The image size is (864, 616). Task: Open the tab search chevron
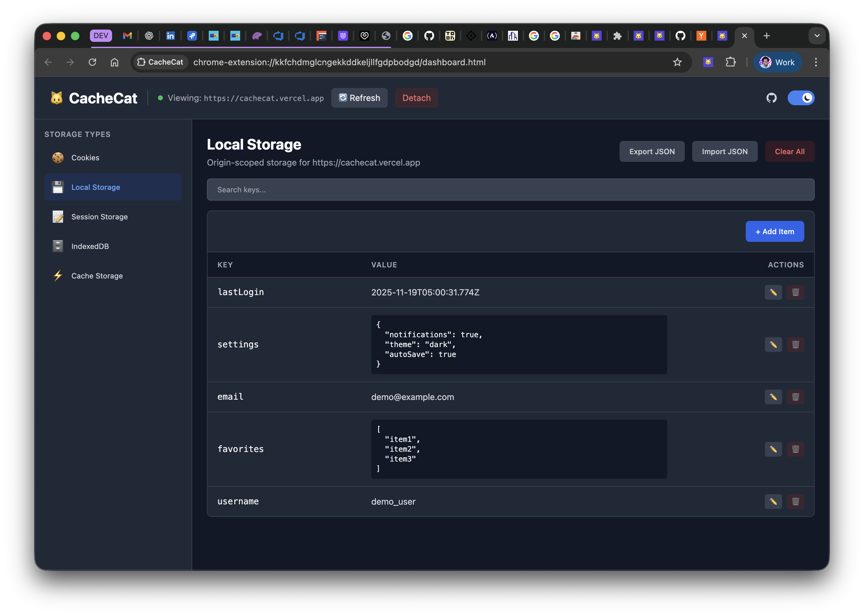(817, 36)
